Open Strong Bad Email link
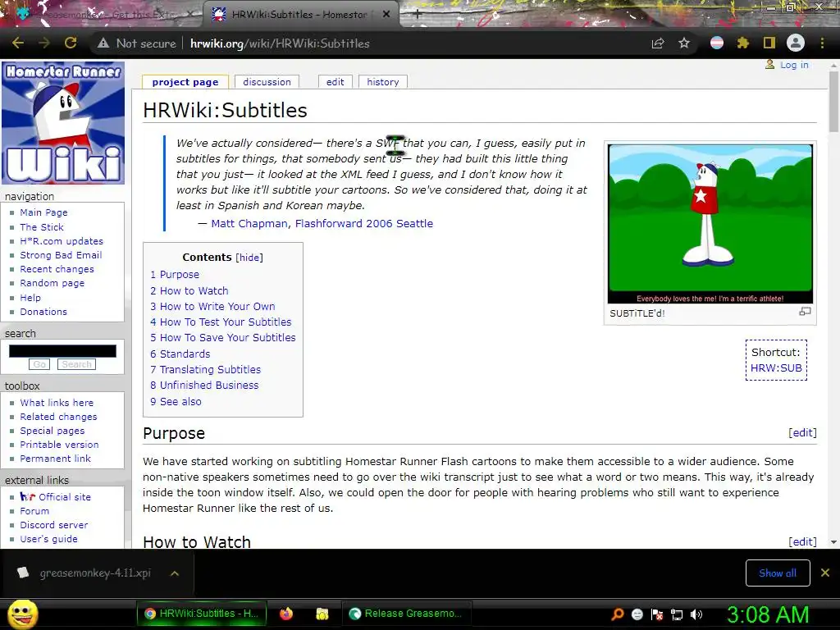Viewport: 840px width, 630px height. [61, 255]
